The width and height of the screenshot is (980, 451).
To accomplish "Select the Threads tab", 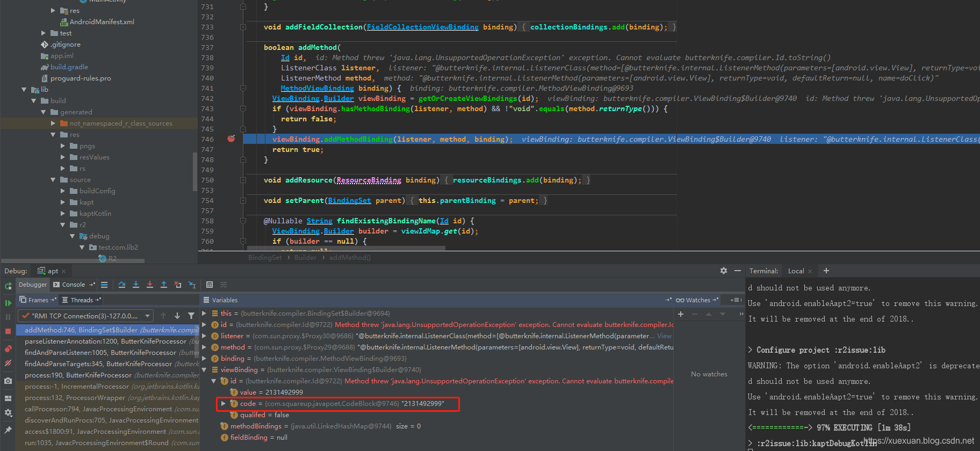I will coord(82,300).
